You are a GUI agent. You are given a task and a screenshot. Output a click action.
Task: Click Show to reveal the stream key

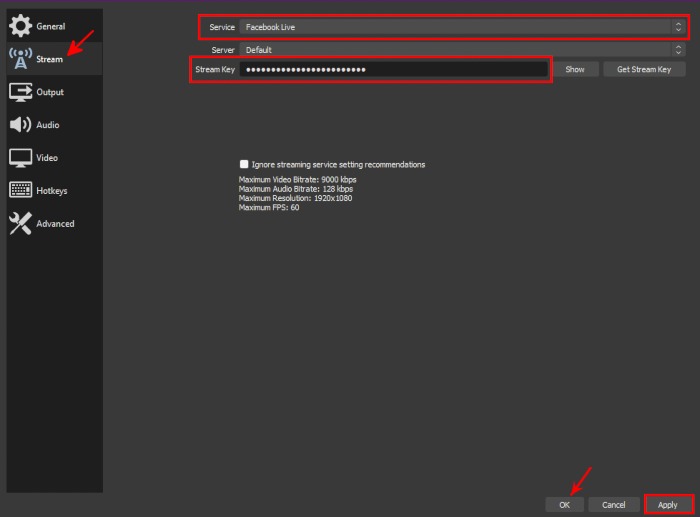click(575, 69)
